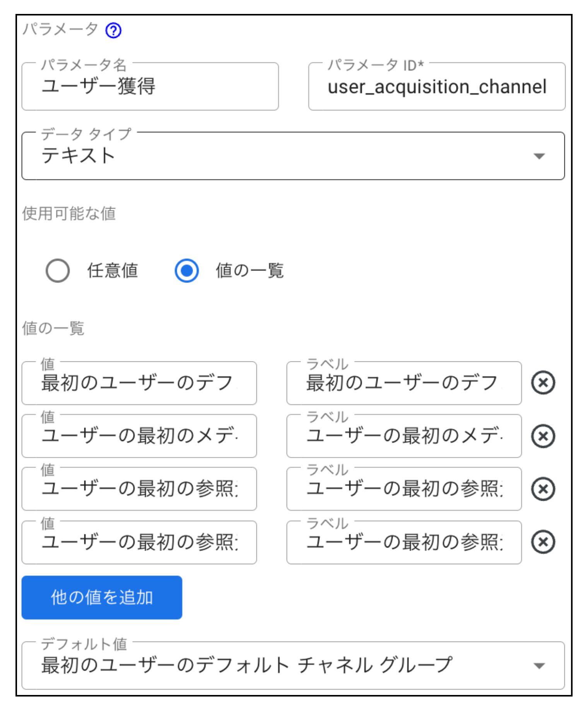This screenshot has height=712, width=588.
Task: Click the 他の値を追加 button
Action: pyautogui.click(x=102, y=597)
